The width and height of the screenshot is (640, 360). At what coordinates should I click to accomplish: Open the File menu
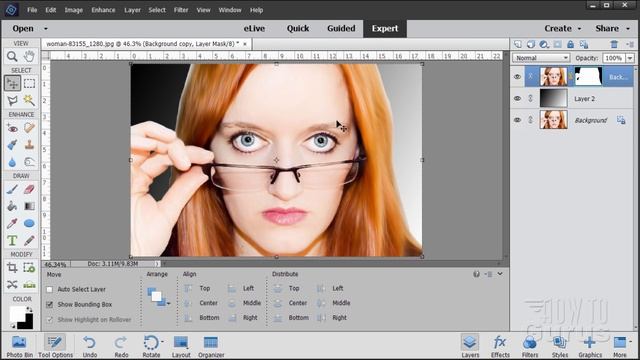[32, 10]
